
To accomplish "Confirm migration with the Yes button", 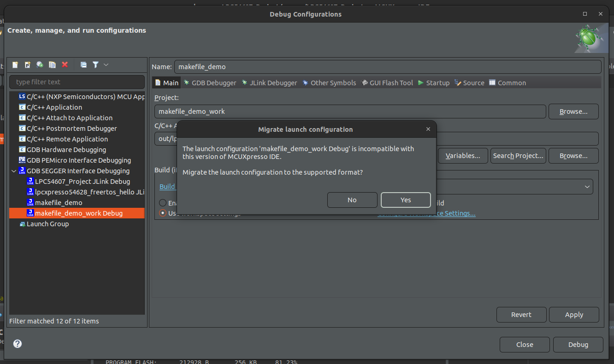I will [406, 200].
